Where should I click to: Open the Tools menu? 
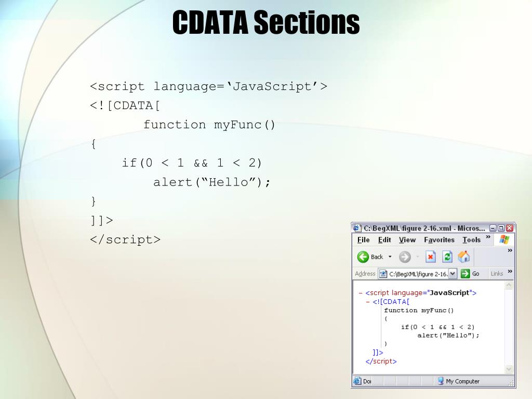(472, 240)
